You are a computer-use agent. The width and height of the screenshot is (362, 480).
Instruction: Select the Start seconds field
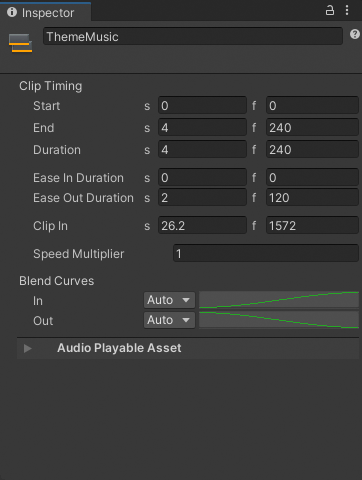tap(202, 106)
